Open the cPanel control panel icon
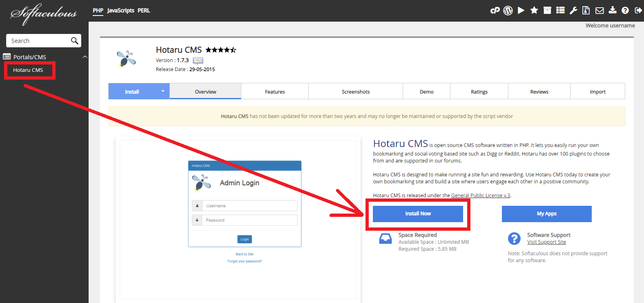This screenshot has height=303, width=644. point(495,11)
